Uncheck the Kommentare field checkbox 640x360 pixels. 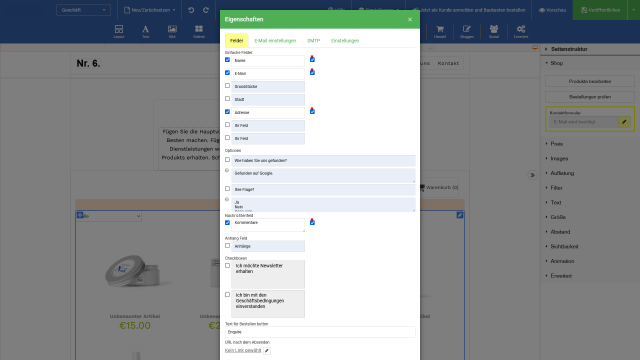click(227, 223)
